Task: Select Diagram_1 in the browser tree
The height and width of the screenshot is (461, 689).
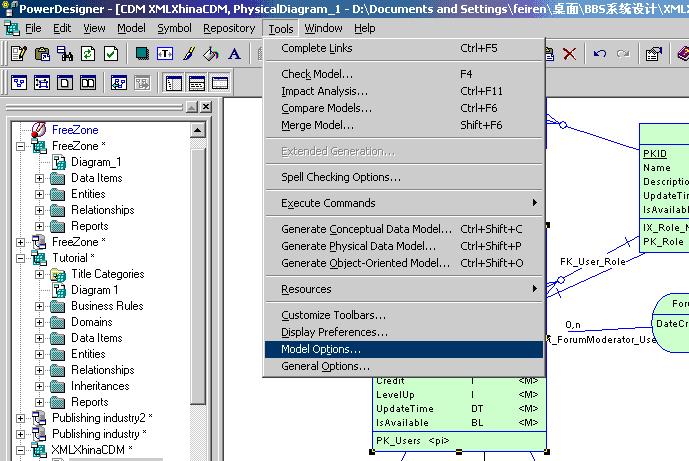Action: (96, 162)
